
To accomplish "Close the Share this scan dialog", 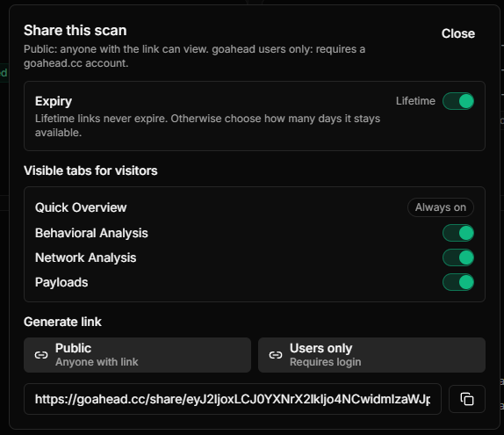I will [457, 33].
